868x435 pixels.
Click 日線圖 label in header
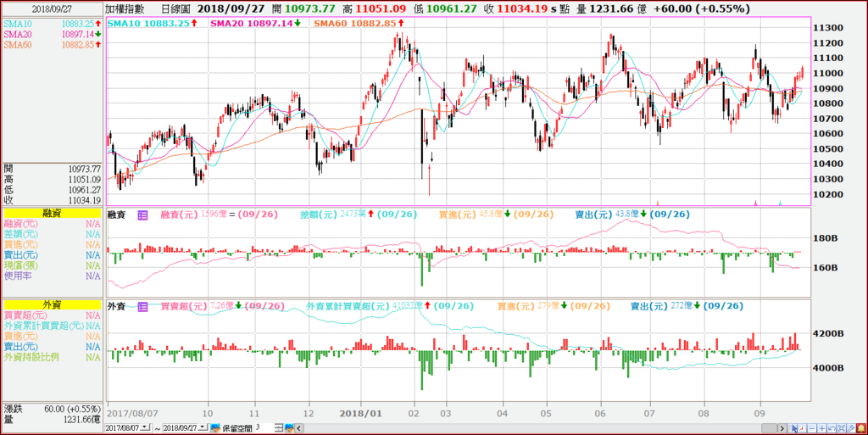coord(175,8)
